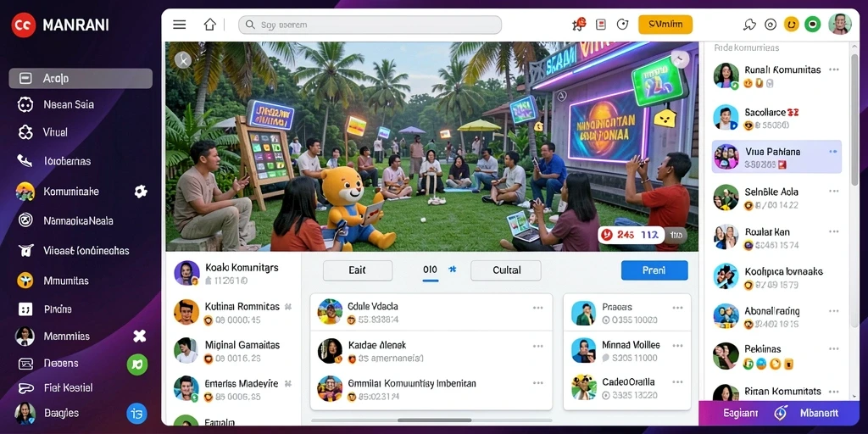Select the 010 tab
868x434 pixels.
point(430,270)
